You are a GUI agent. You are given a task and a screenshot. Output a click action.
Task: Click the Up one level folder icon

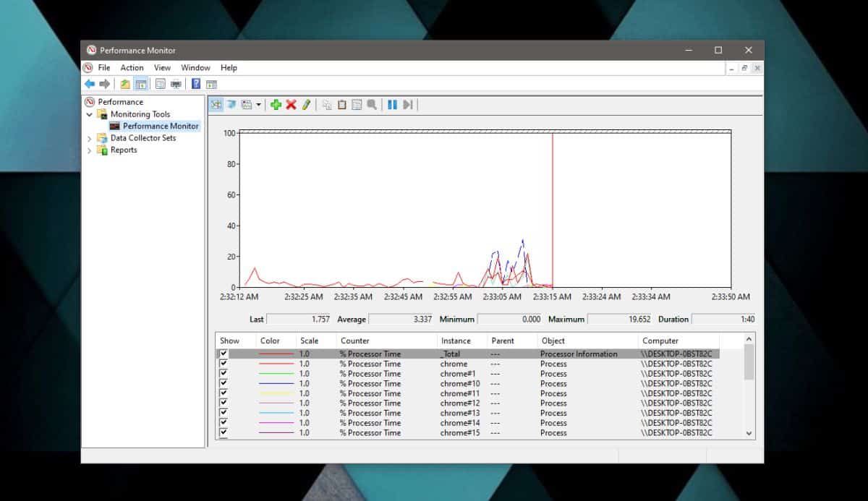[126, 84]
